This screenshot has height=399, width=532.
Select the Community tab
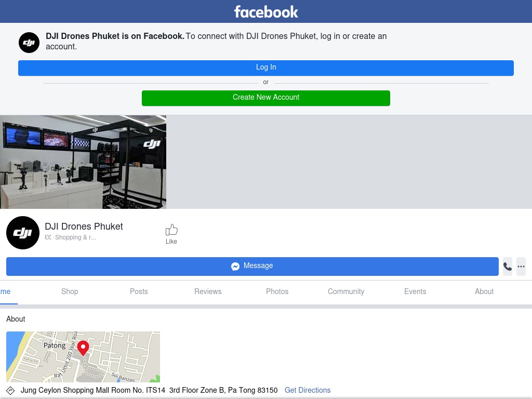click(346, 291)
